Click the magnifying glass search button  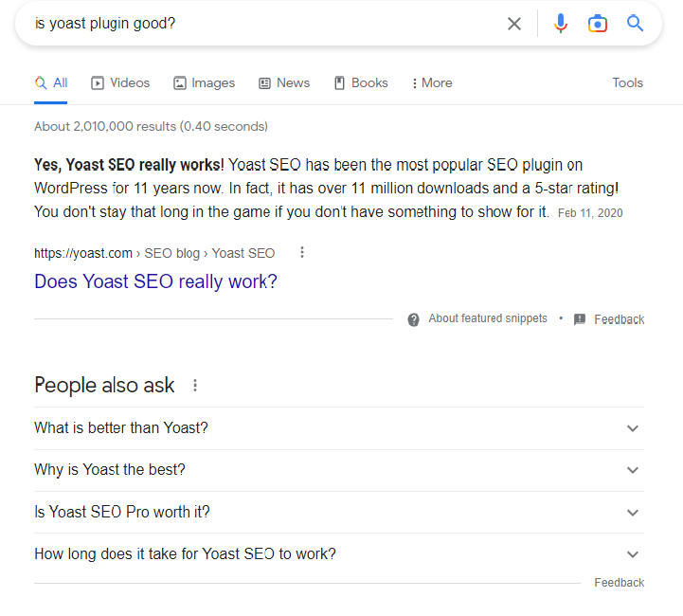coord(635,23)
